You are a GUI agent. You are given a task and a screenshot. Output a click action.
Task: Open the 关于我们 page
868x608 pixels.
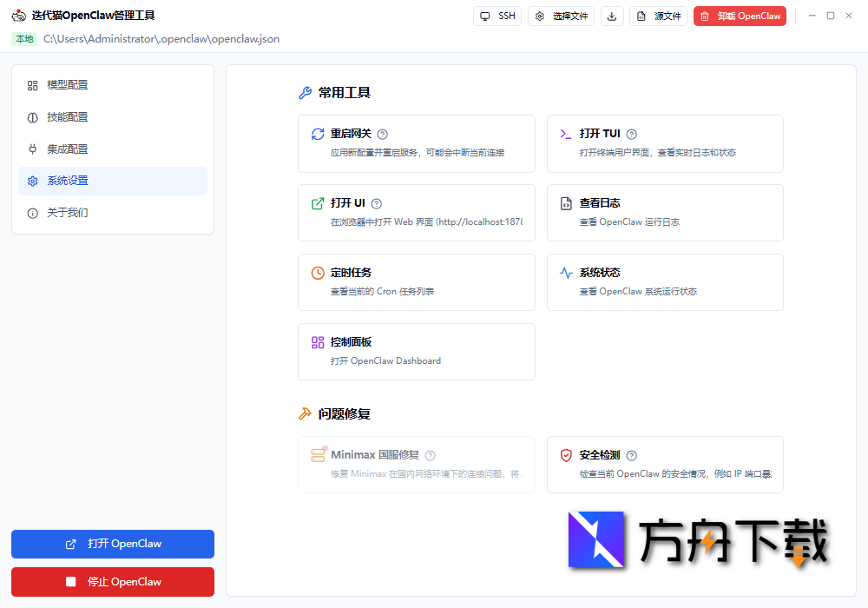[69, 211]
